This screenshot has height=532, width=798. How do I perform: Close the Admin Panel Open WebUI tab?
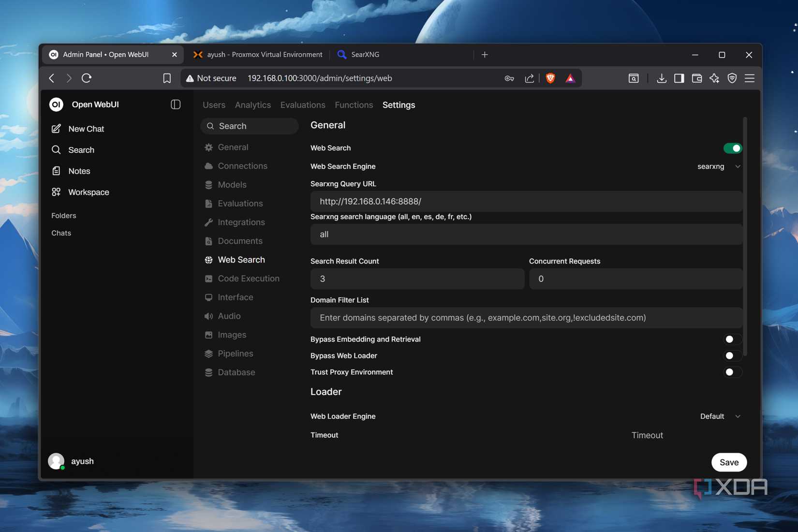click(x=175, y=55)
